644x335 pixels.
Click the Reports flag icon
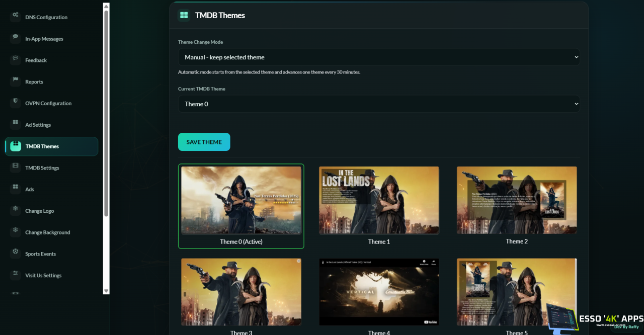[x=16, y=80]
